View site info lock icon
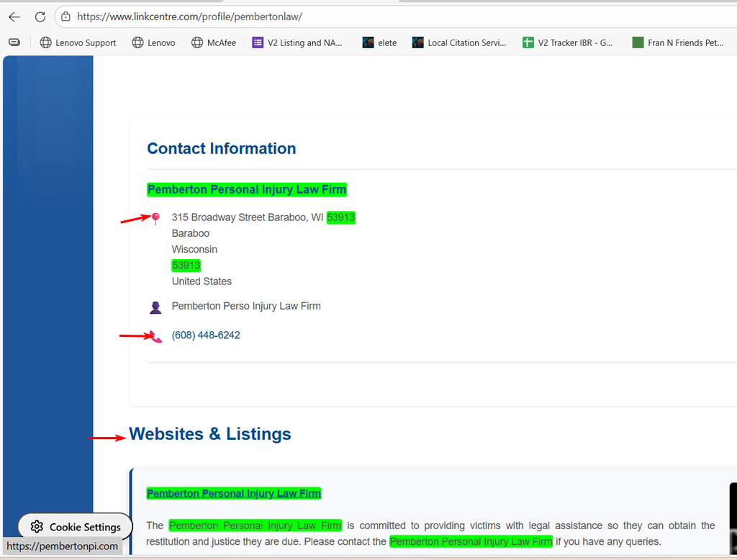 tap(65, 17)
